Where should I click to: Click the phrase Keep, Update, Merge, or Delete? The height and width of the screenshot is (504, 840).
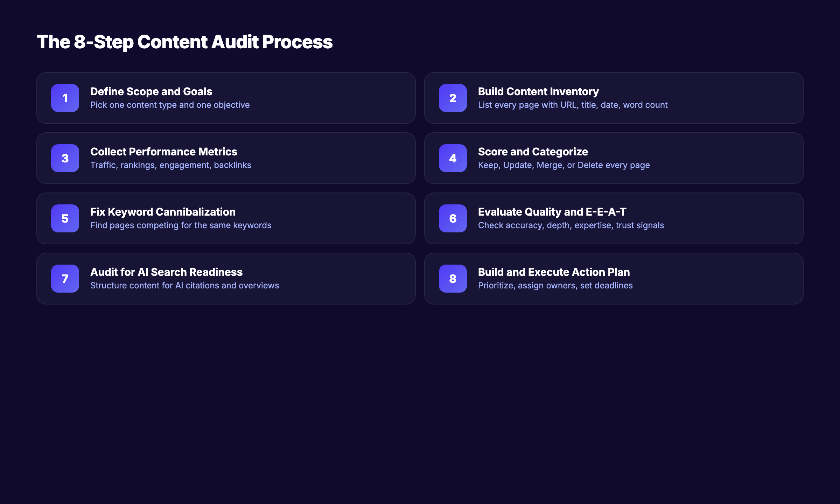[563, 164]
